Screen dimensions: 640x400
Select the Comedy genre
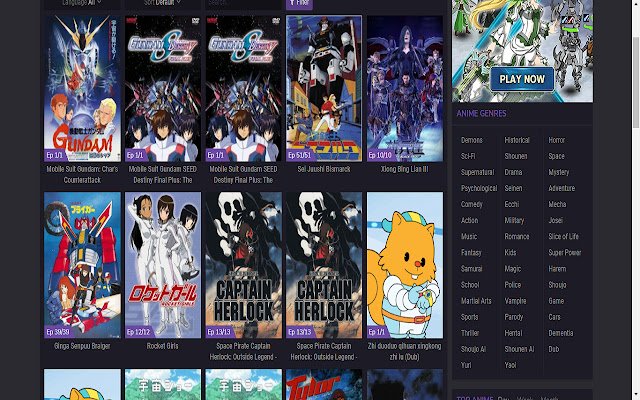click(471, 204)
